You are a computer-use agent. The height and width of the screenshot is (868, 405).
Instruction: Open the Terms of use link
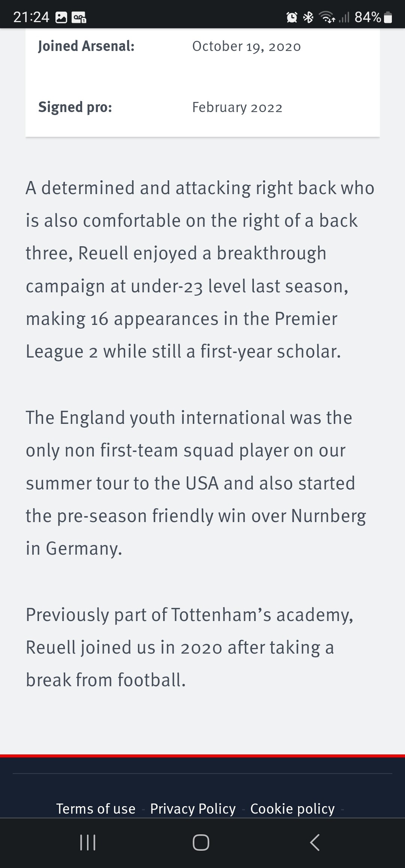click(96, 809)
